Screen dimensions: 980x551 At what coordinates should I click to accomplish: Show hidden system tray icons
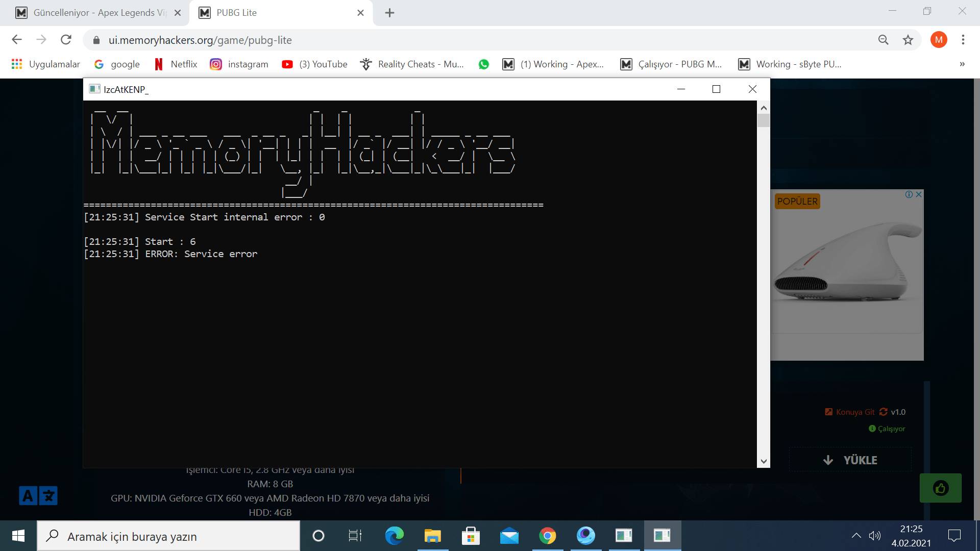856,536
